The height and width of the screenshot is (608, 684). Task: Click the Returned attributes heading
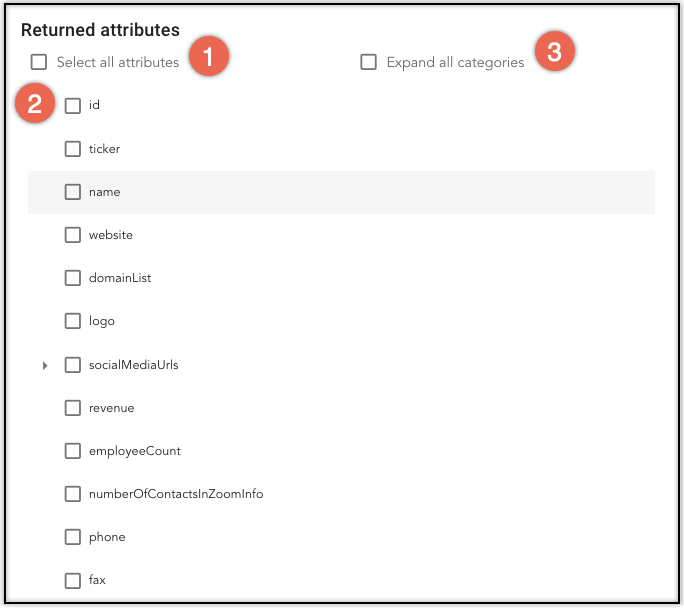tap(100, 30)
